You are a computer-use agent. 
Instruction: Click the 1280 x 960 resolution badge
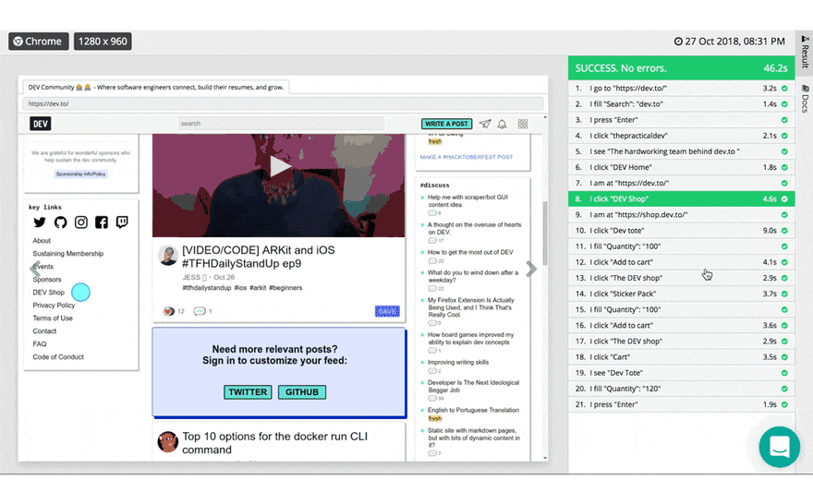pyautogui.click(x=103, y=42)
